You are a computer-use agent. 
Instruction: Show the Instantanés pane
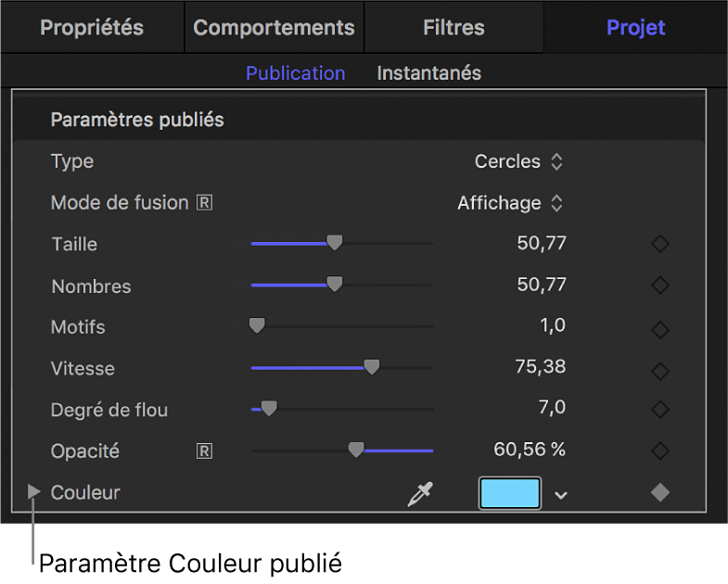point(428,73)
